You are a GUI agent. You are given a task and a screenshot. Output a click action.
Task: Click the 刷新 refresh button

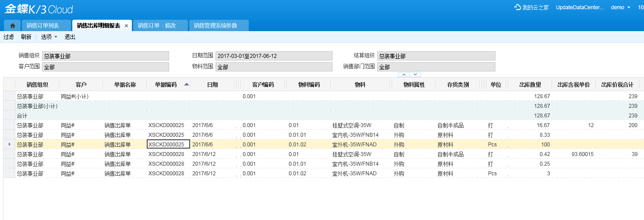26,37
